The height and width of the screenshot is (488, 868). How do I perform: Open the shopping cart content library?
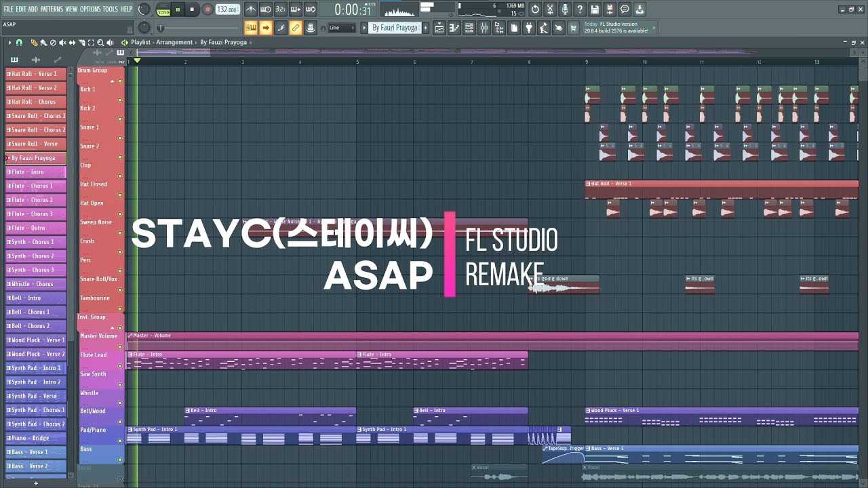[x=573, y=28]
